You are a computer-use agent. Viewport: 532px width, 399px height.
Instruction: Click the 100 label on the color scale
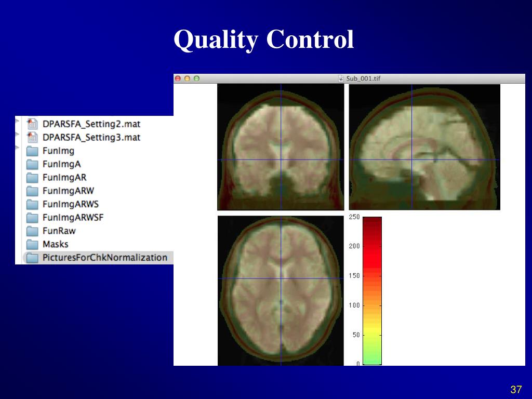354,305
